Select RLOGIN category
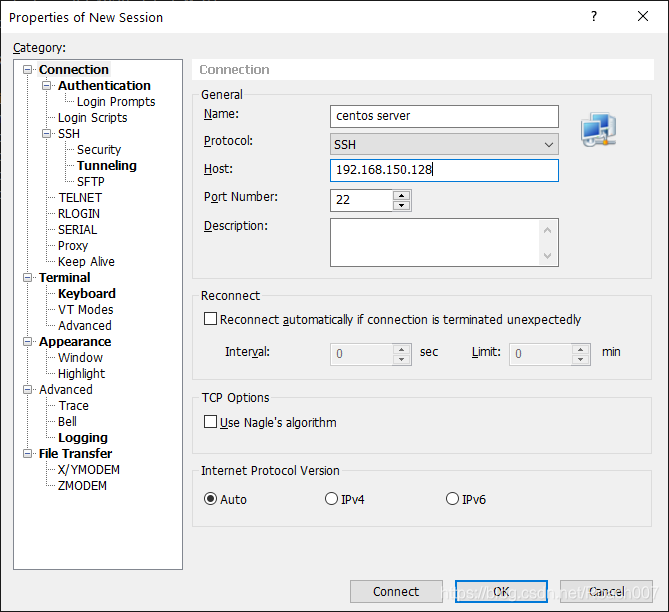The height and width of the screenshot is (612, 669). pyautogui.click(x=79, y=213)
